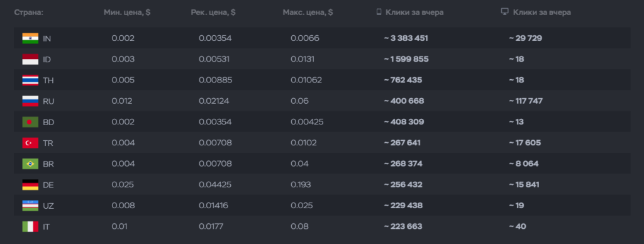Click the Turkey flag icon
Image resolution: width=644 pixels, height=244 pixels.
coord(30,143)
